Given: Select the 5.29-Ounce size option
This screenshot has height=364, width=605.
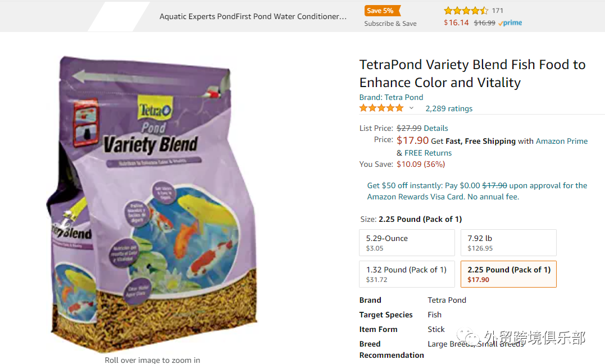Looking at the screenshot, I should coord(407,243).
